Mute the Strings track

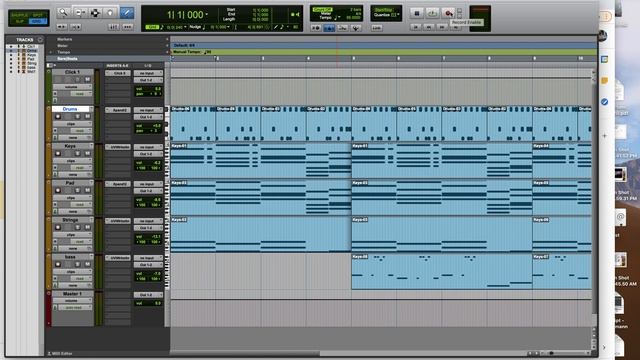click(x=87, y=227)
